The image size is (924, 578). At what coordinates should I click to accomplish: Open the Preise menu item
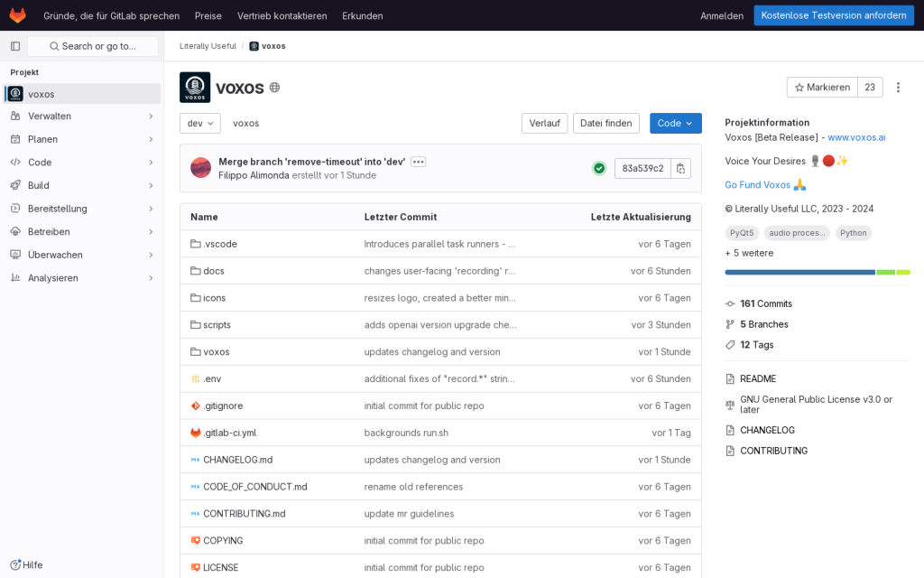pos(208,15)
